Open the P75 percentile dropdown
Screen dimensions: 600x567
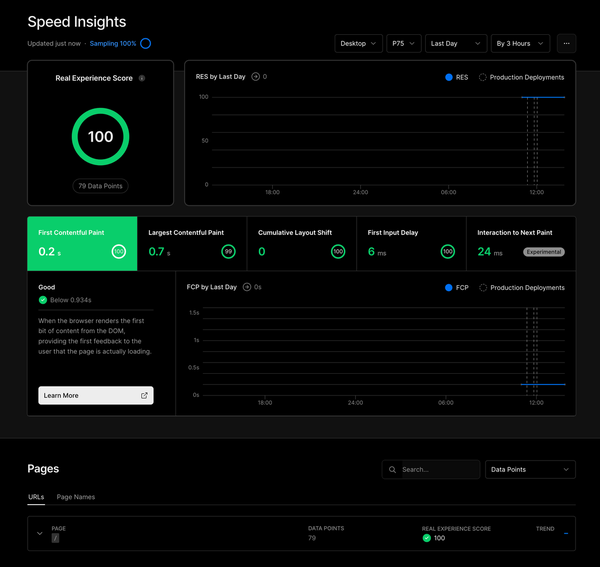[404, 44]
